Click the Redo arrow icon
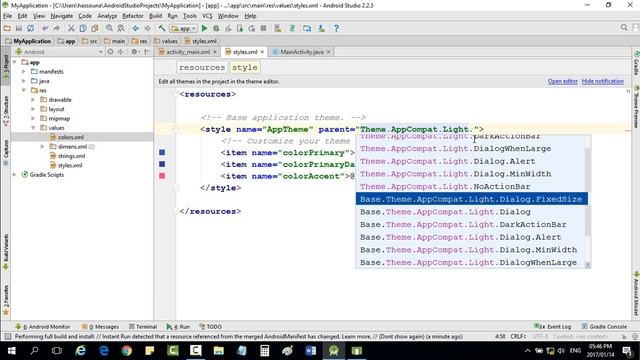Viewport: 640px width, 360px height. tap(57, 29)
